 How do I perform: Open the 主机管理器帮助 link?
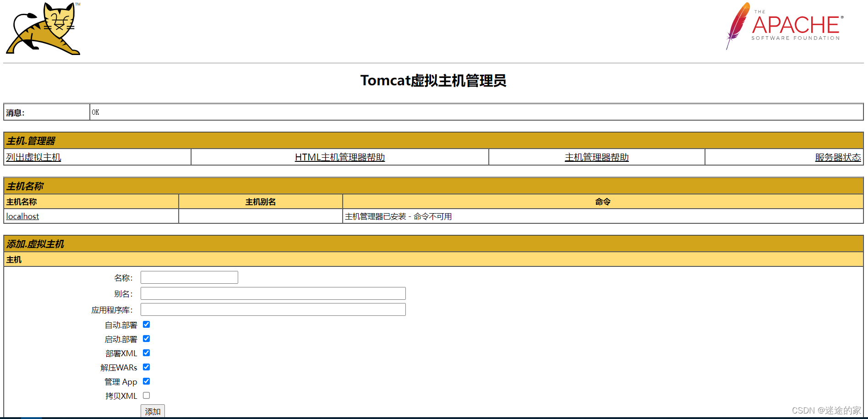pos(597,157)
